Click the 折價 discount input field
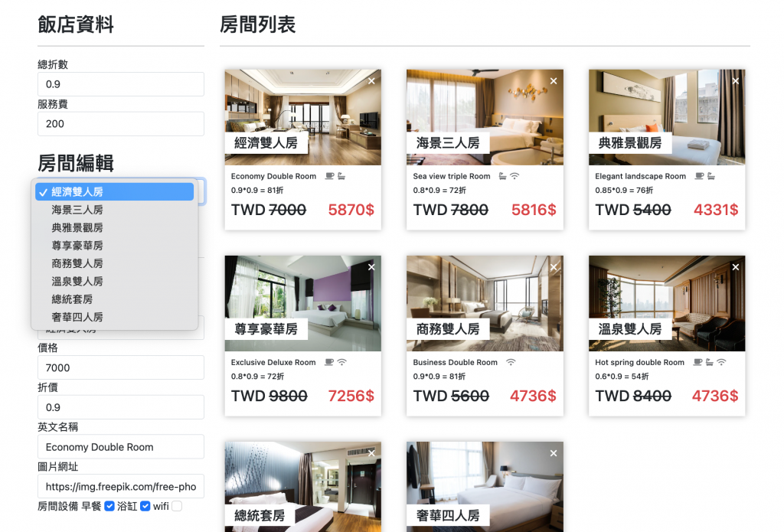 (121, 407)
